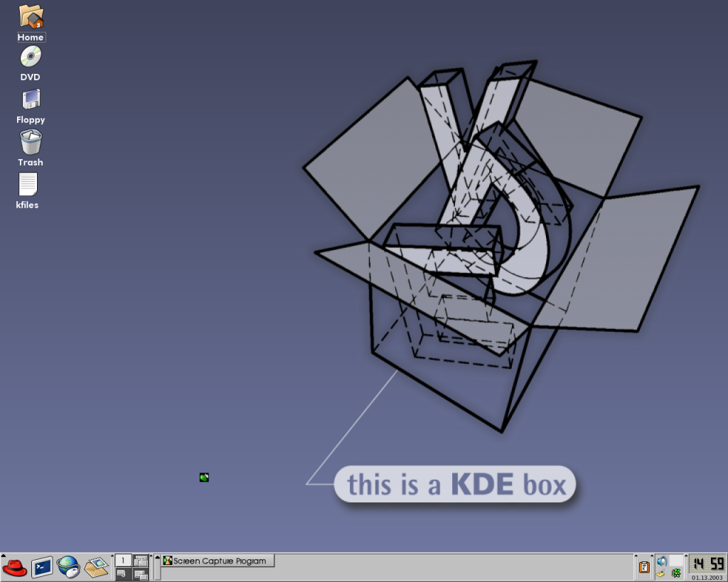Activate the Screen Capture Program taskbar button
This screenshot has height=582, width=728.
218,561
